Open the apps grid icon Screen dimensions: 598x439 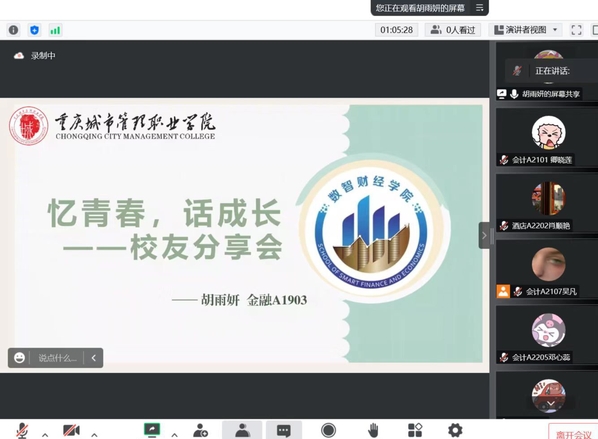(415, 430)
